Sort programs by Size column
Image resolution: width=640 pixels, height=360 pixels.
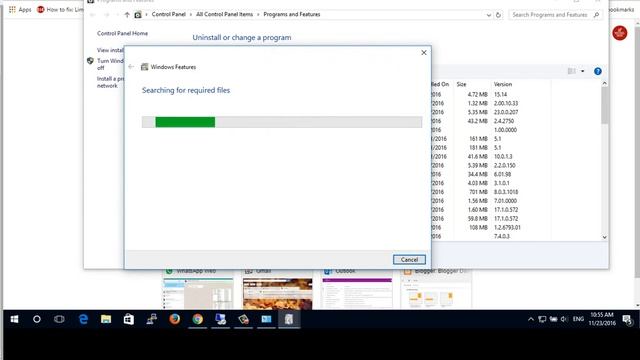click(x=462, y=84)
